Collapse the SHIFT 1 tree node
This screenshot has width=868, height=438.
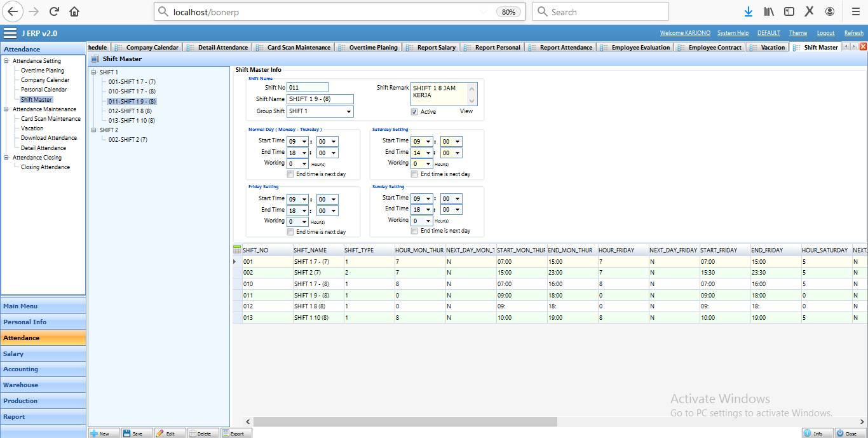93,72
